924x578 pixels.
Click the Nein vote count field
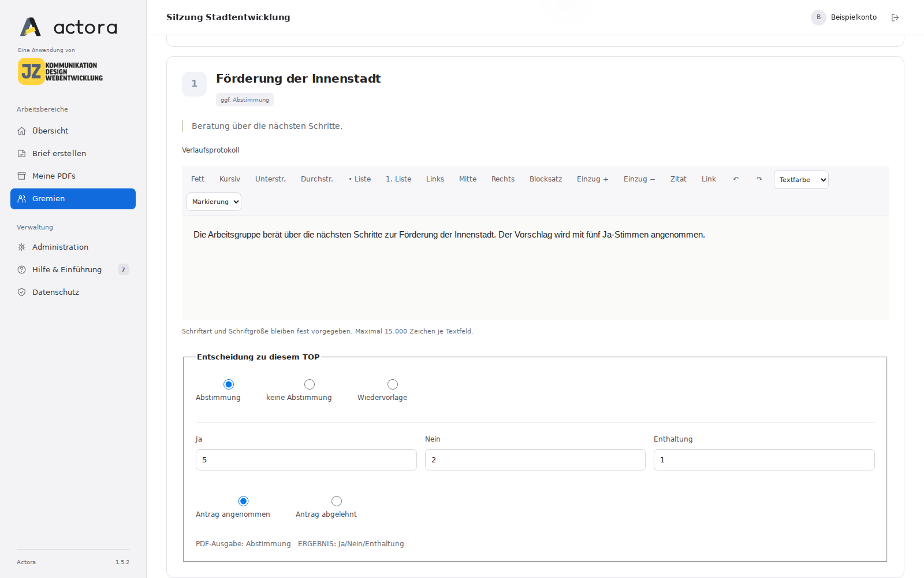click(535, 460)
